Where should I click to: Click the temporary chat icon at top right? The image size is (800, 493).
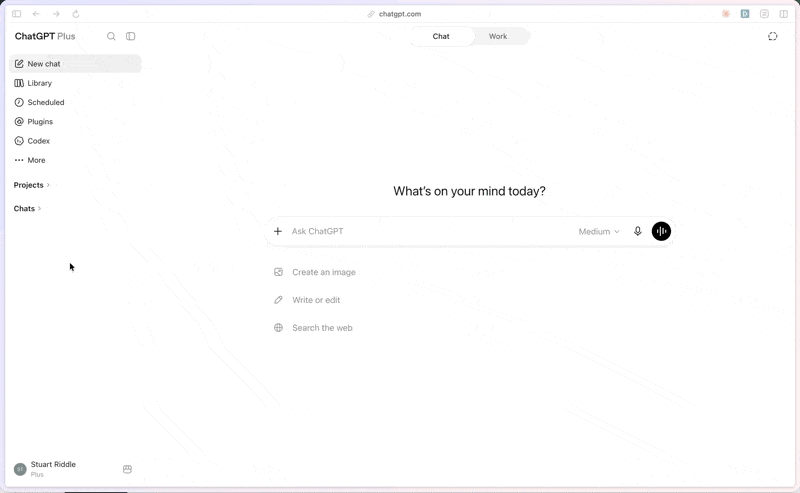[x=772, y=36]
